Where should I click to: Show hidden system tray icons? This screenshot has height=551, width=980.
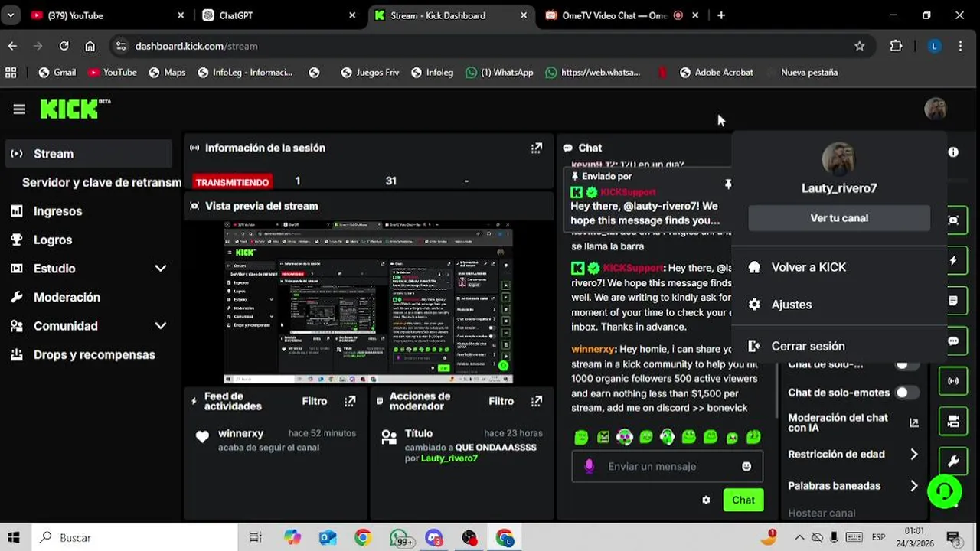799,537
